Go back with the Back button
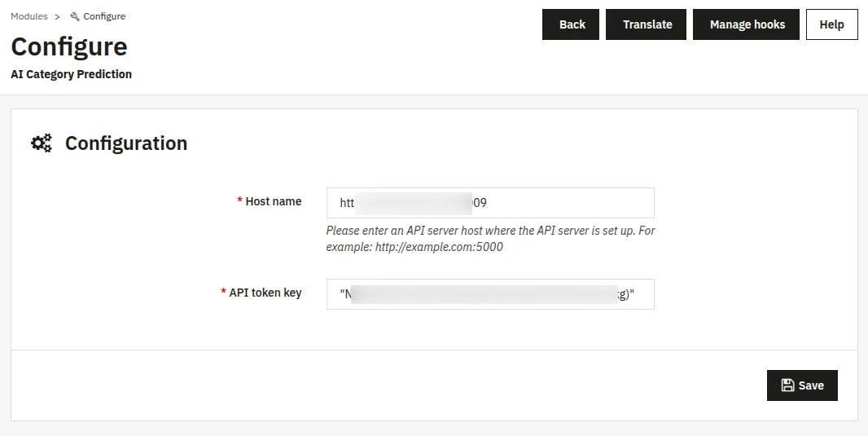This screenshot has height=436, width=868. click(x=572, y=24)
